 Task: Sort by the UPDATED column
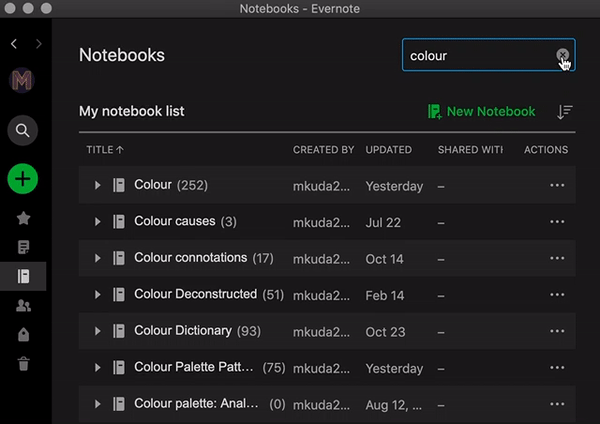[x=388, y=150]
